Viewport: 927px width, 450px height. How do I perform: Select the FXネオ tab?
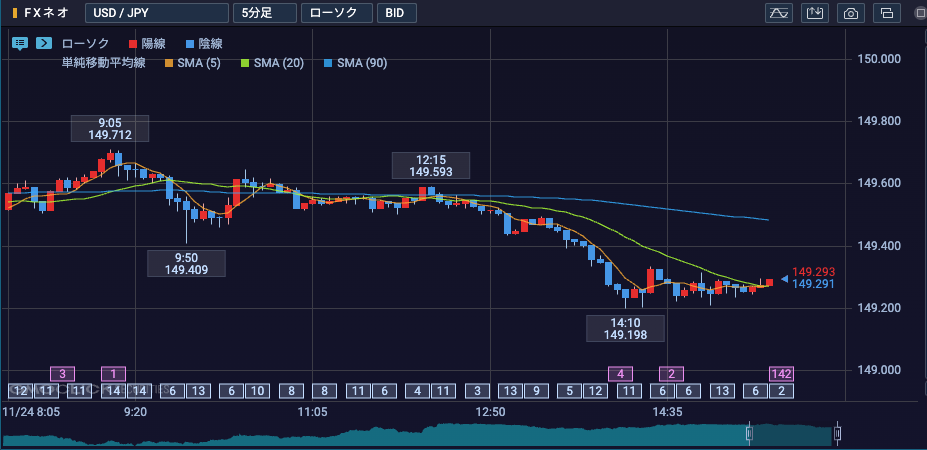pyautogui.click(x=42, y=13)
